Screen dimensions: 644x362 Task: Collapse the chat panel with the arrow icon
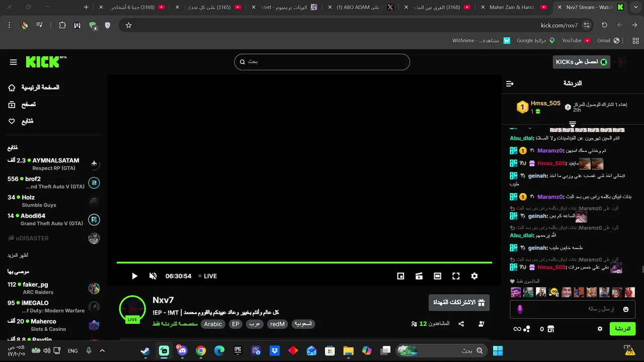click(510, 83)
